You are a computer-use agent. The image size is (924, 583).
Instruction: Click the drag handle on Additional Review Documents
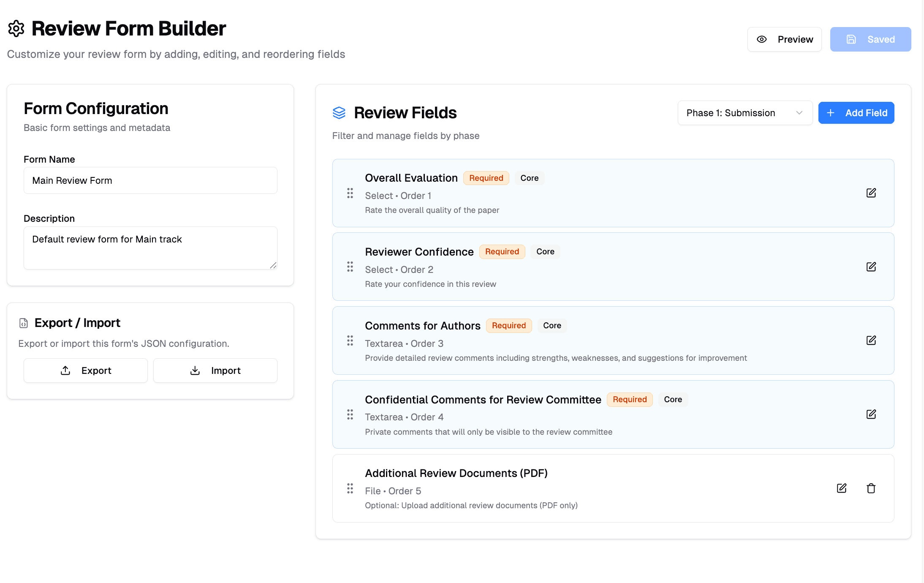350,488
